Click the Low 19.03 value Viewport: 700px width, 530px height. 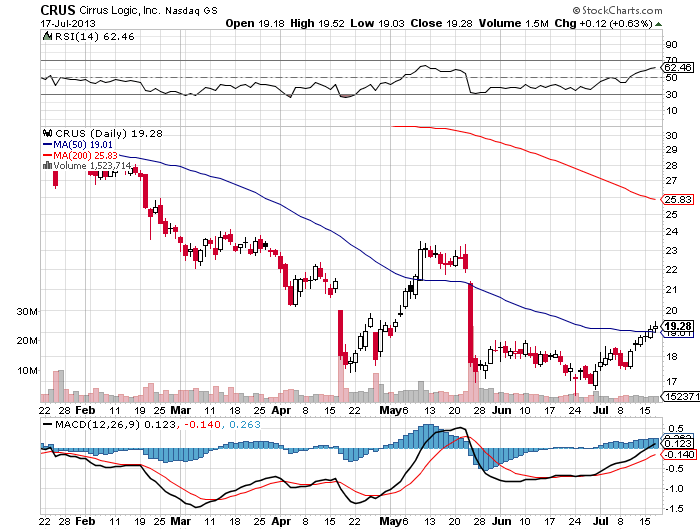(377, 23)
